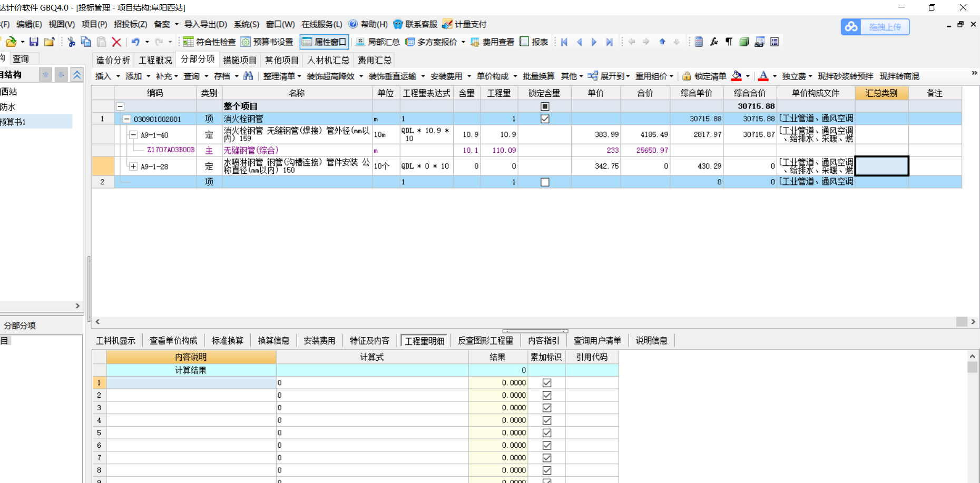Toggle 累加标识 checkbox in row 6
This screenshot has height=483, width=980.
pos(547,446)
